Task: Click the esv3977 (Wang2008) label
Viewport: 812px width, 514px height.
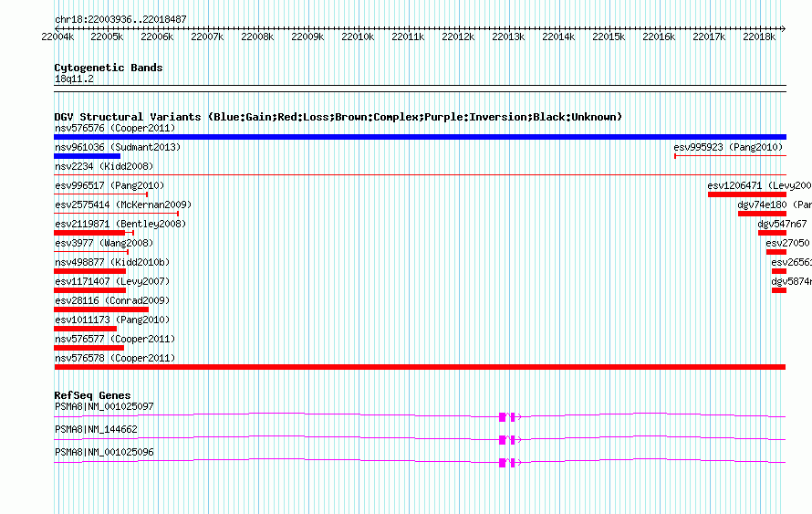Action: pos(104,243)
